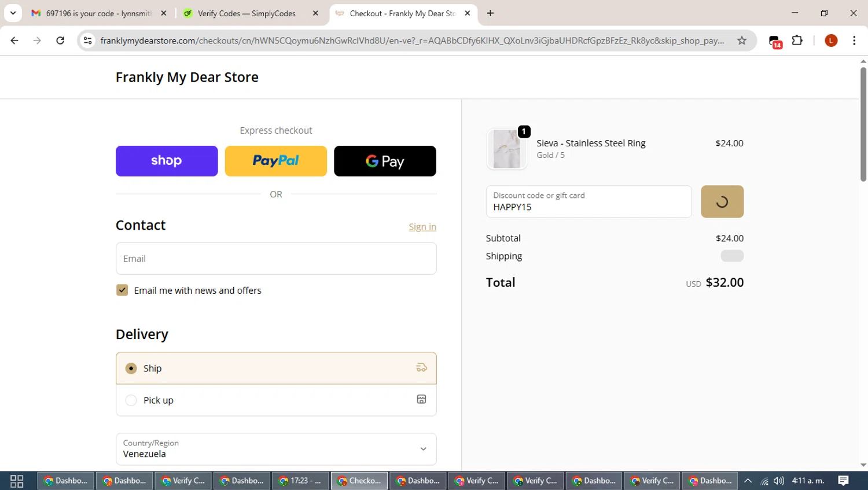Go back to the previous page

coord(14,40)
